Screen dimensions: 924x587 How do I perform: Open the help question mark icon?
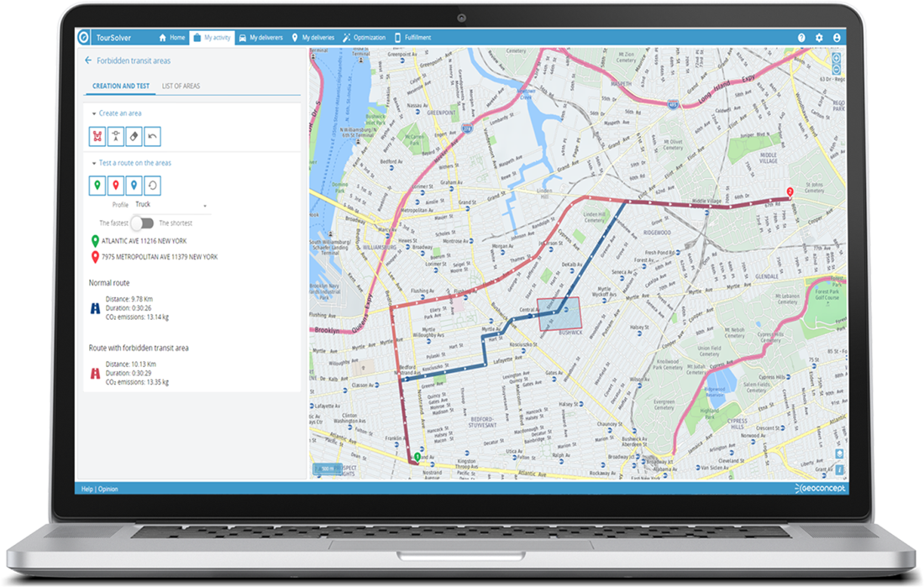click(x=801, y=37)
